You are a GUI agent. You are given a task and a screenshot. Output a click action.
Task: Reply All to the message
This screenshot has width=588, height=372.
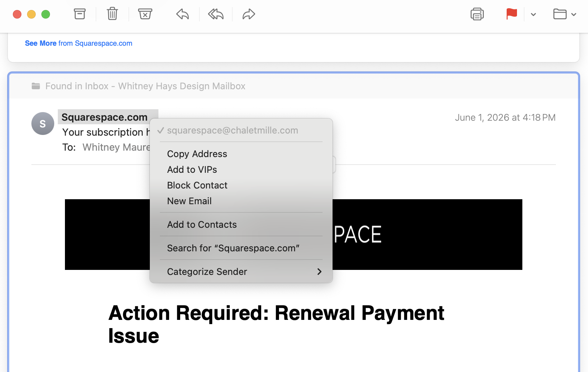(x=216, y=14)
